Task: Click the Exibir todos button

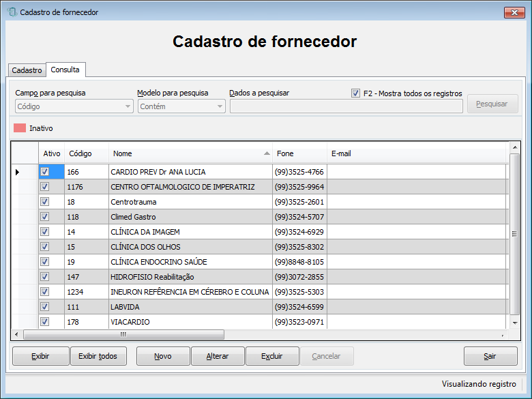Action: (x=98, y=356)
